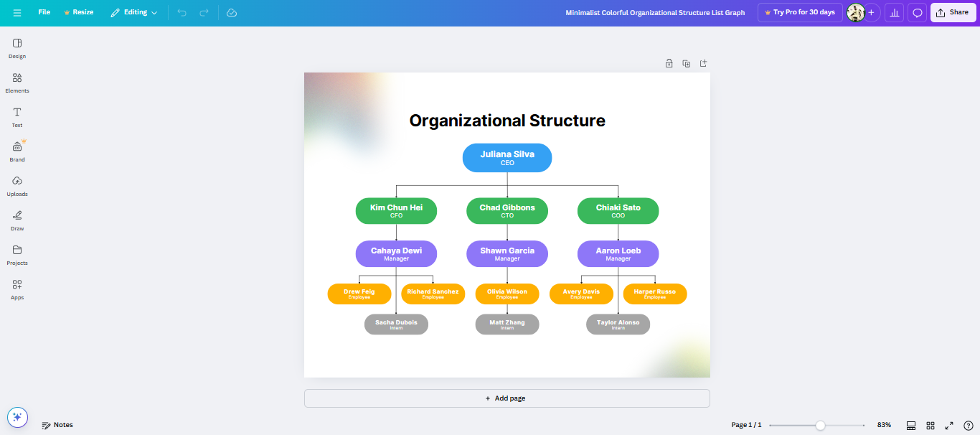The width and height of the screenshot is (980, 435).
Task: Open the Draw panel
Action: click(x=17, y=220)
